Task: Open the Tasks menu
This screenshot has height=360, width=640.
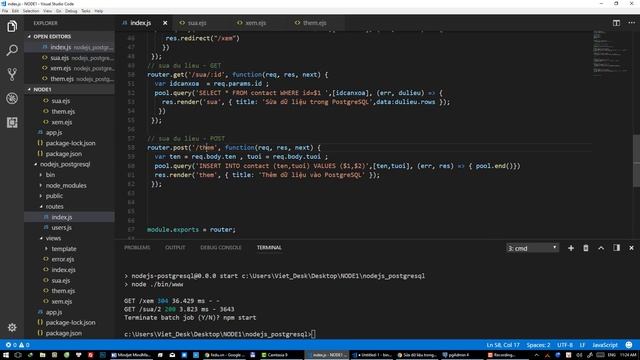Action: [86, 11]
